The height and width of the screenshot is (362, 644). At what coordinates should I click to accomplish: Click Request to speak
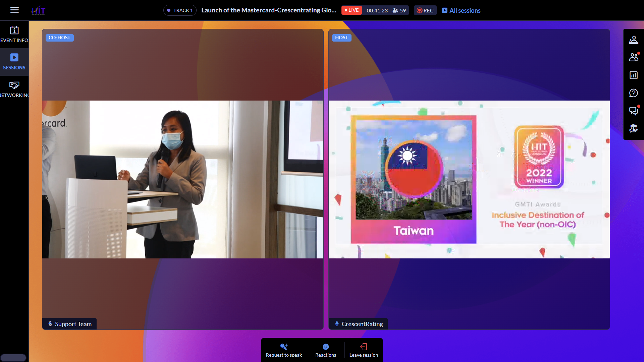click(x=284, y=350)
